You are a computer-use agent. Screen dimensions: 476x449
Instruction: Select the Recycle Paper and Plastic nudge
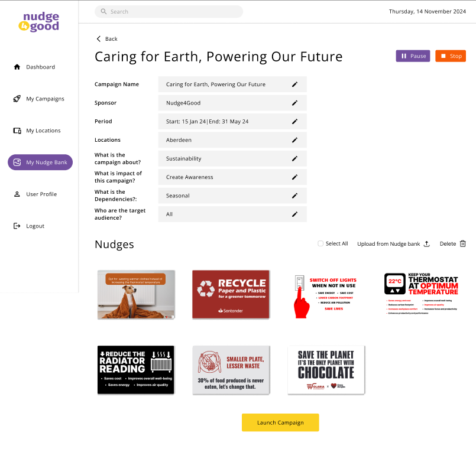[x=231, y=294]
